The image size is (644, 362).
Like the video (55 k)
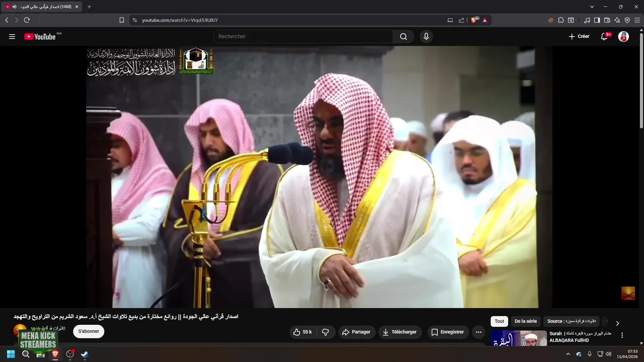point(302,332)
